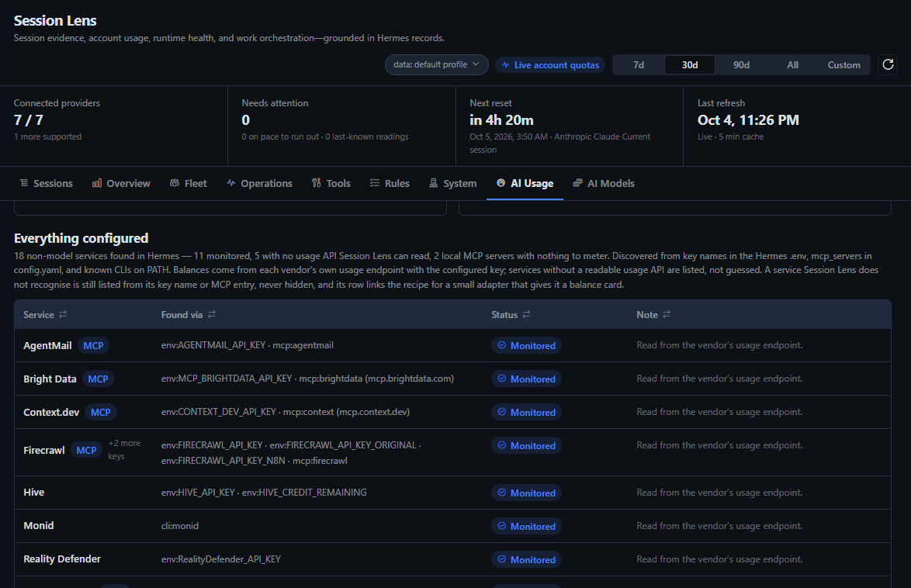The image size is (911, 588).
Task: Click the 'Oct 4, 11:26 PM' last refresh value
Action: tap(748, 120)
